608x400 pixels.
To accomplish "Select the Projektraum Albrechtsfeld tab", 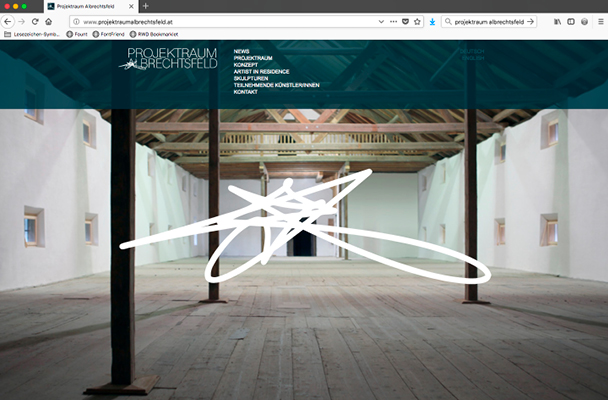I will pyautogui.click(x=92, y=6).
